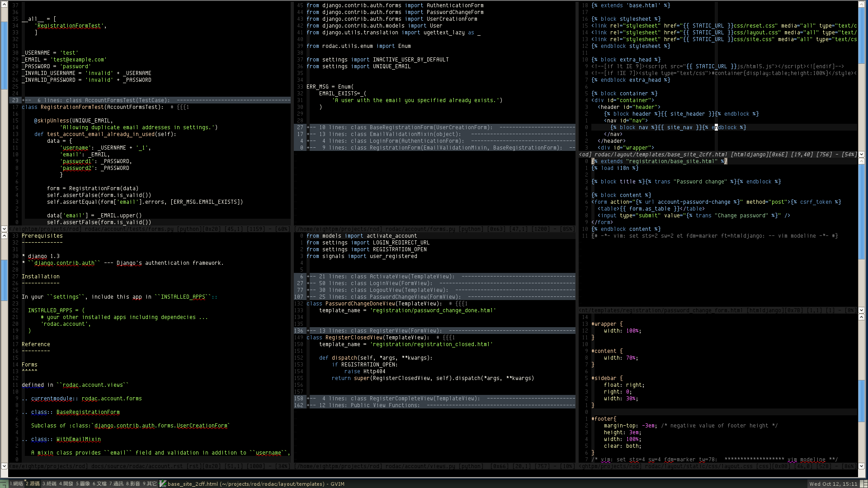
Task: Click the password_change_form.html status line
Action: [718, 310]
